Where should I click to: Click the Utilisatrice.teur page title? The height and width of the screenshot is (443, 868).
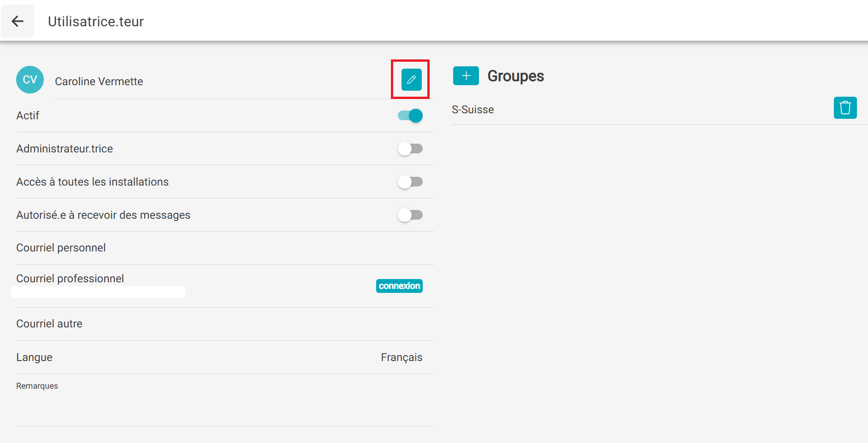coord(96,22)
